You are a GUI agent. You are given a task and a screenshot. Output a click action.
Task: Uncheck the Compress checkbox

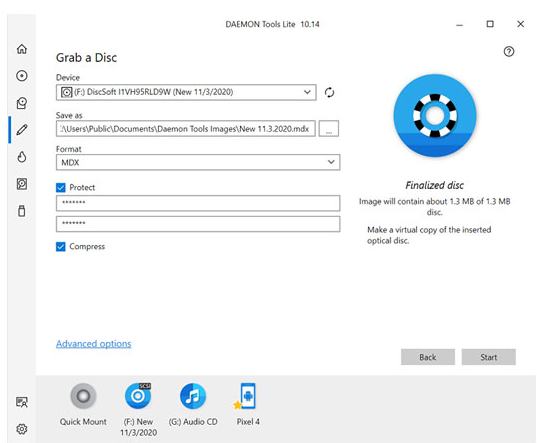pyautogui.click(x=61, y=246)
